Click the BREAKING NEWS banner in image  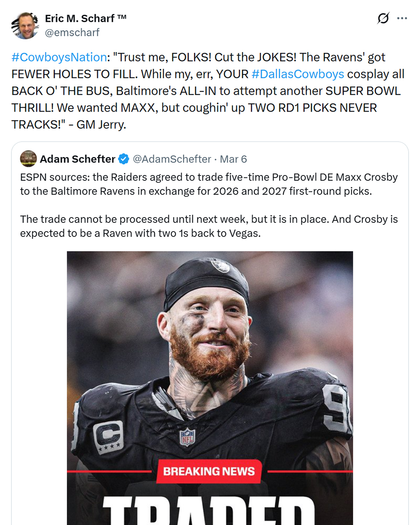pyautogui.click(x=209, y=472)
